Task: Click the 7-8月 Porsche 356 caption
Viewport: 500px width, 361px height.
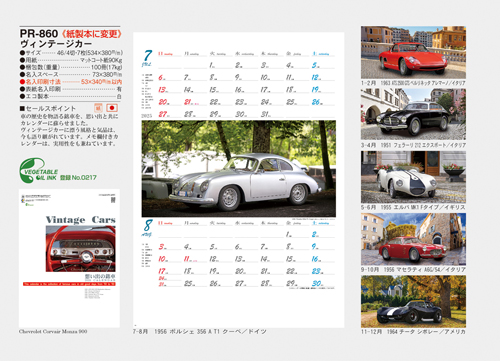Action: (x=200, y=332)
